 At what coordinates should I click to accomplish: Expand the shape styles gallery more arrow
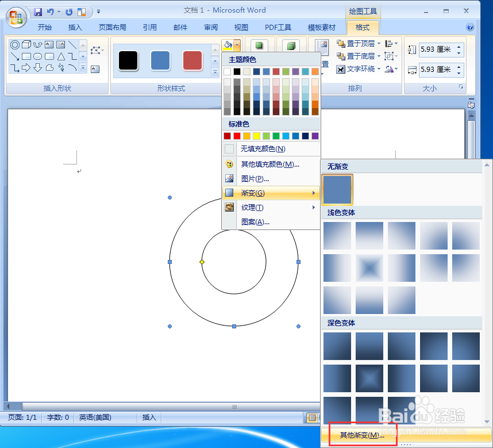click(x=215, y=72)
